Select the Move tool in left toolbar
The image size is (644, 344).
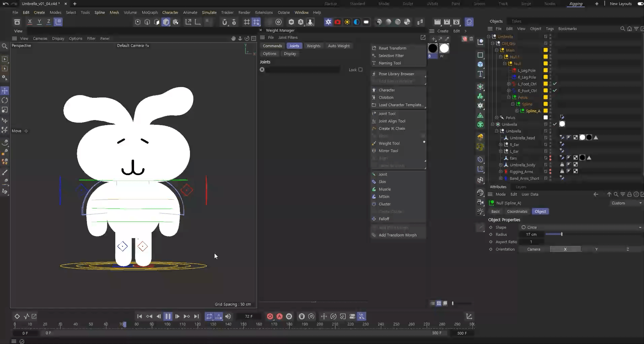click(x=5, y=91)
